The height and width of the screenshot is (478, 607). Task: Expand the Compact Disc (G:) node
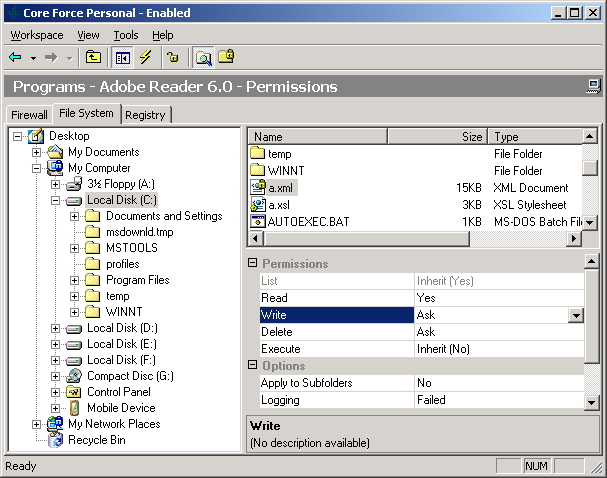click(x=55, y=376)
